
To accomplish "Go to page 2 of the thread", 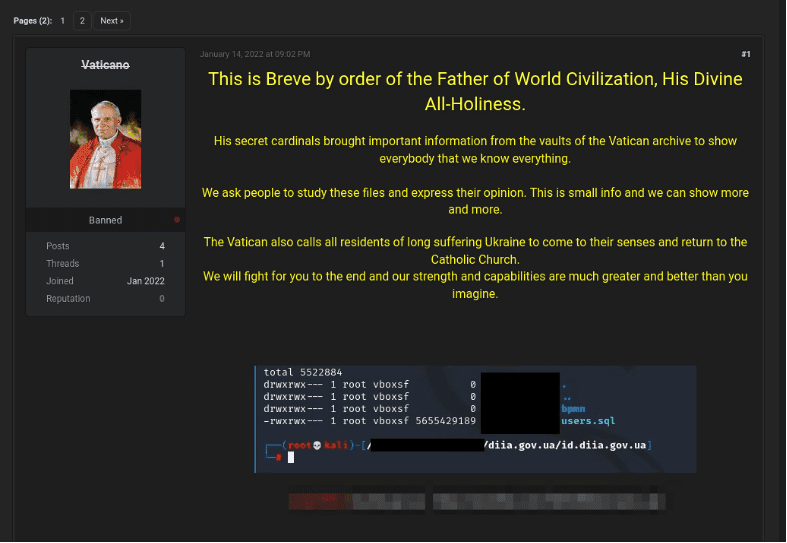I will (x=82, y=20).
